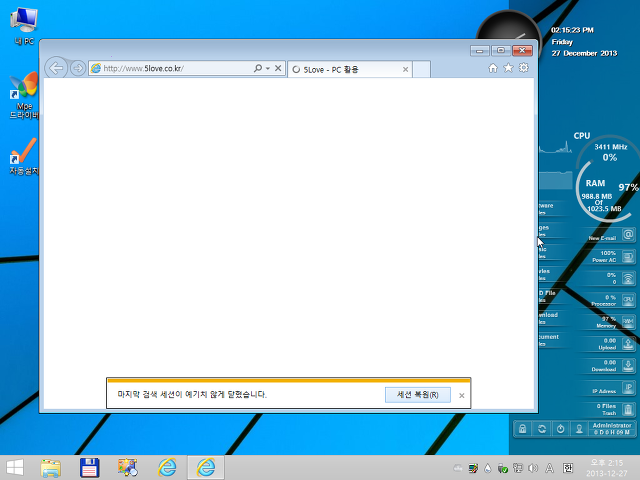Open File Explorer from taskbar
Viewport: 640px width, 480px height.
click(51, 468)
